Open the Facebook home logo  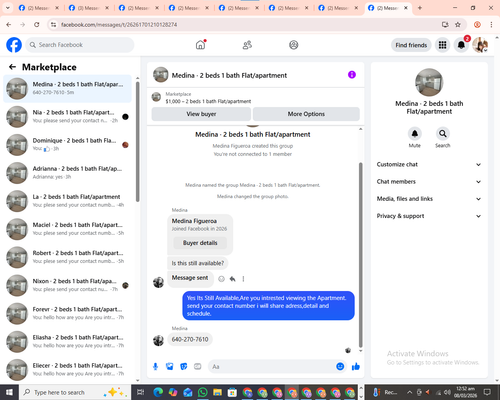14,45
